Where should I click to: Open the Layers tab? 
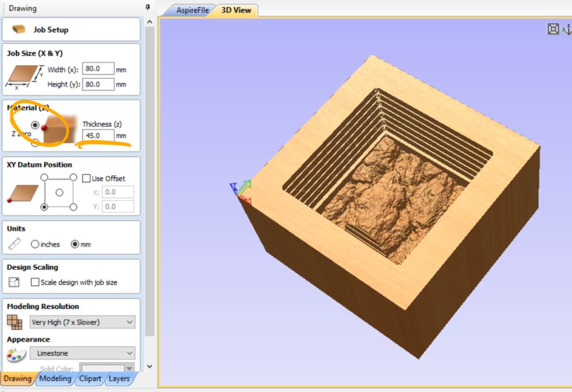point(119,379)
